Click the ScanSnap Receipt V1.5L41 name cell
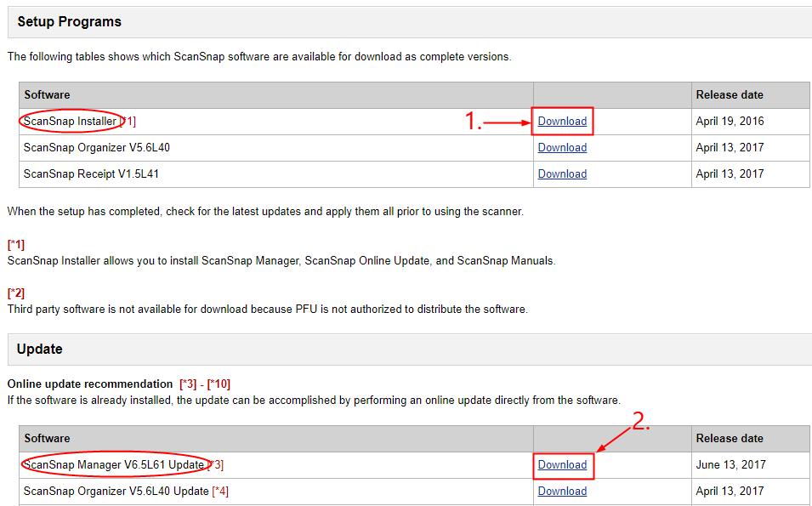 point(91,173)
